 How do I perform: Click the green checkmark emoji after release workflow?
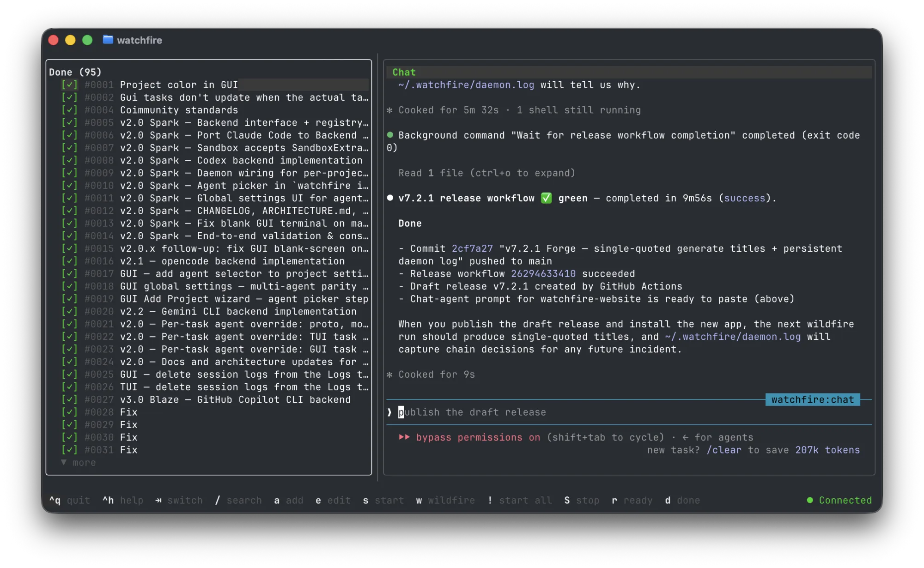(x=546, y=198)
